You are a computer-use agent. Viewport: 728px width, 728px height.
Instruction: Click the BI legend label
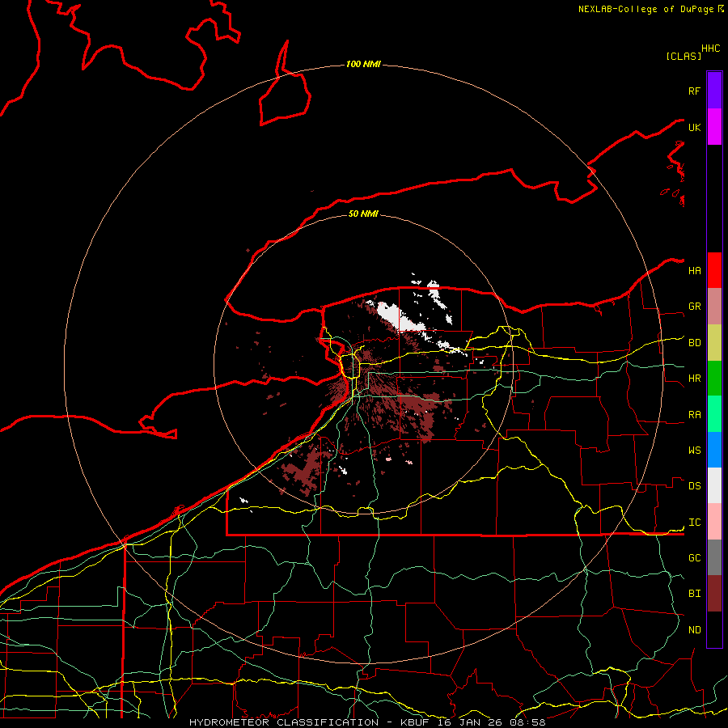click(x=694, y=594)
